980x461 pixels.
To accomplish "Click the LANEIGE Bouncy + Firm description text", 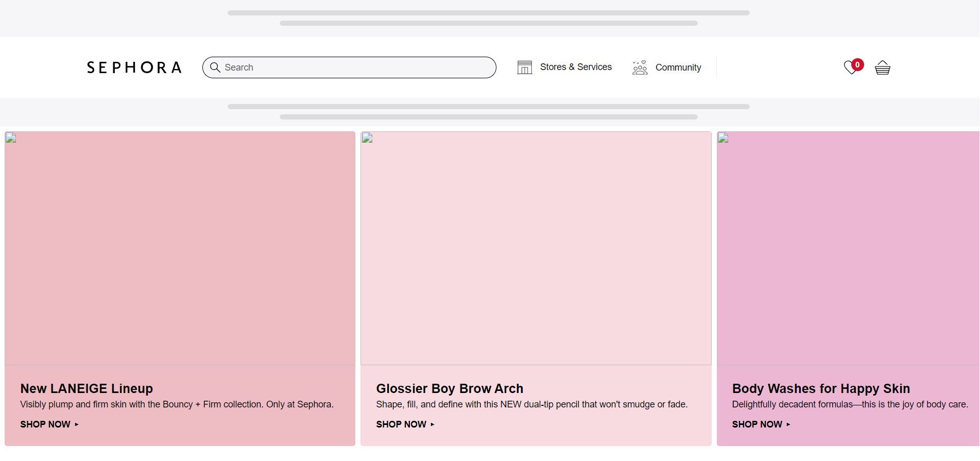I will [x=177, y=404].
